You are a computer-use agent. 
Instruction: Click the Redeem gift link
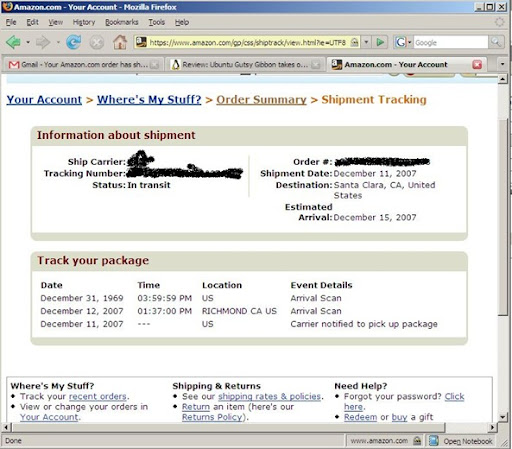click(360, 417)
